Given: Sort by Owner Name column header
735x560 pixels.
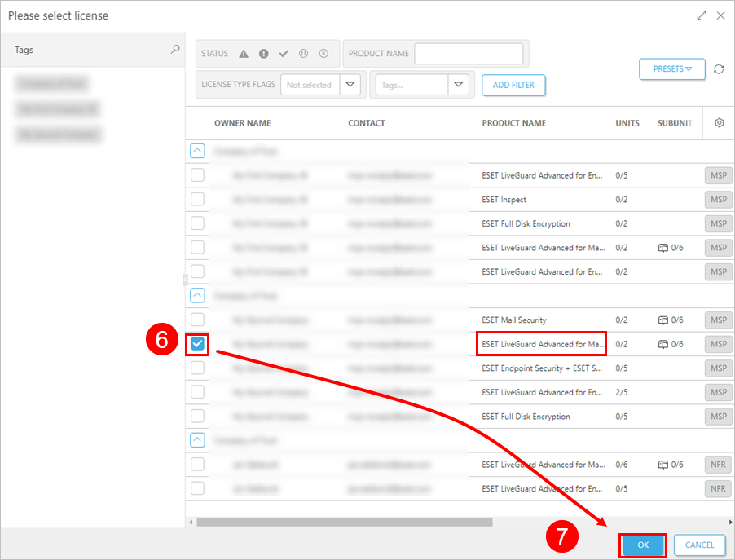Looking at the screenshot, I should 242,123.
